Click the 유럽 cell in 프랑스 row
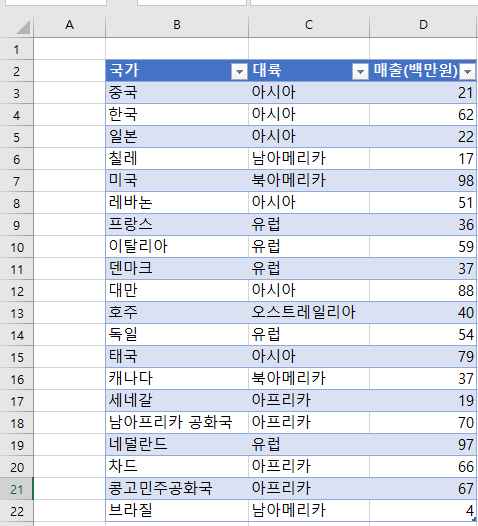Viewport: 478px width, 526px height. click(309, 225)
